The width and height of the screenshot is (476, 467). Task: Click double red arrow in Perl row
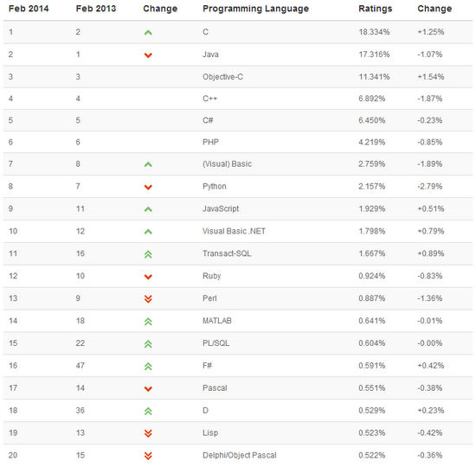click(148, 299)
